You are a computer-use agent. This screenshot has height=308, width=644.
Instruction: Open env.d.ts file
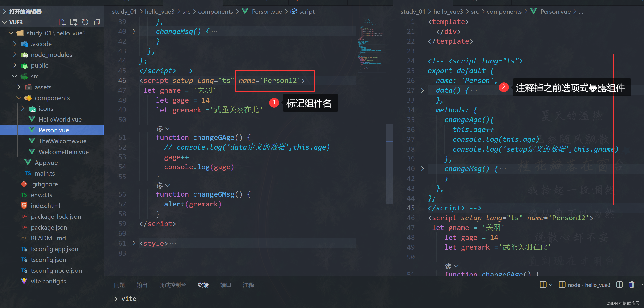click(41, 195)
